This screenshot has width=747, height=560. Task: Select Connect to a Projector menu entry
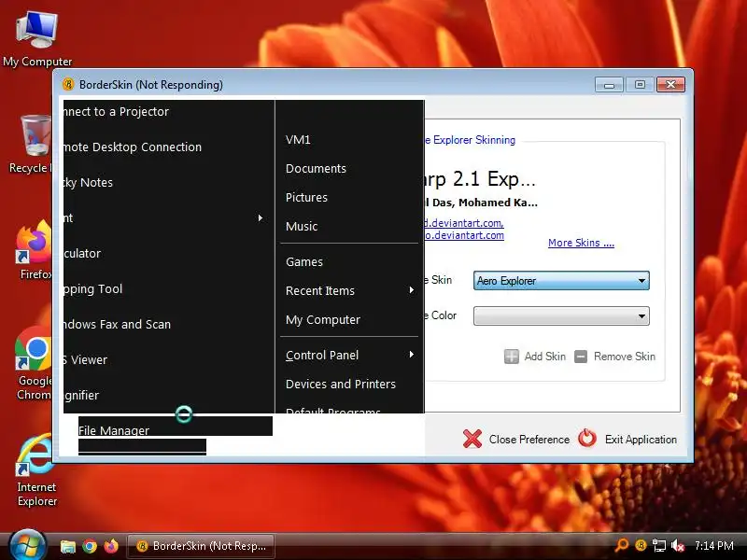tap(169, 111)
